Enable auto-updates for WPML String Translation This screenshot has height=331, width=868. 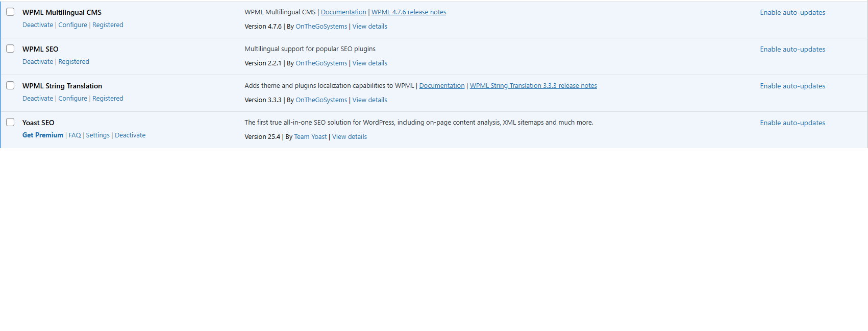(792, 86)
